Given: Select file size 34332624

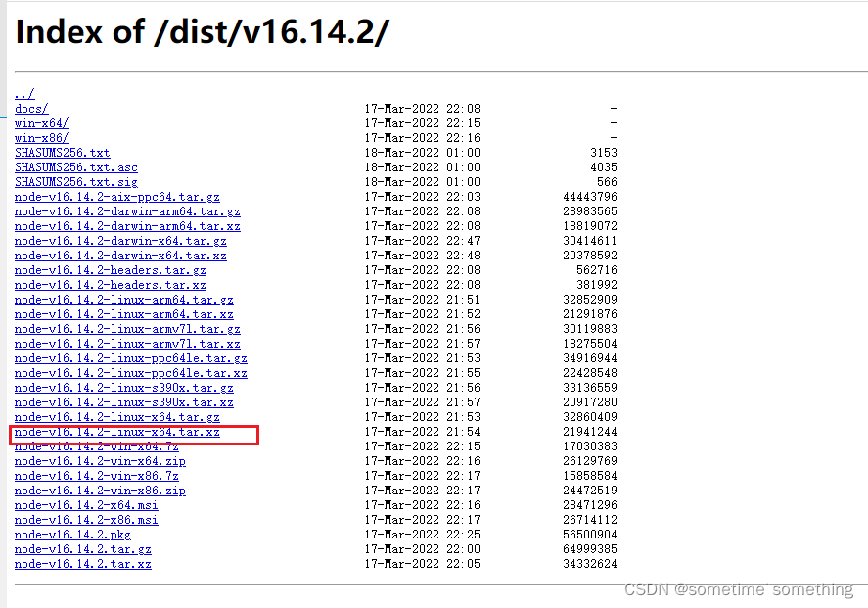Looking at the screenshot, I should coord(589,564).
